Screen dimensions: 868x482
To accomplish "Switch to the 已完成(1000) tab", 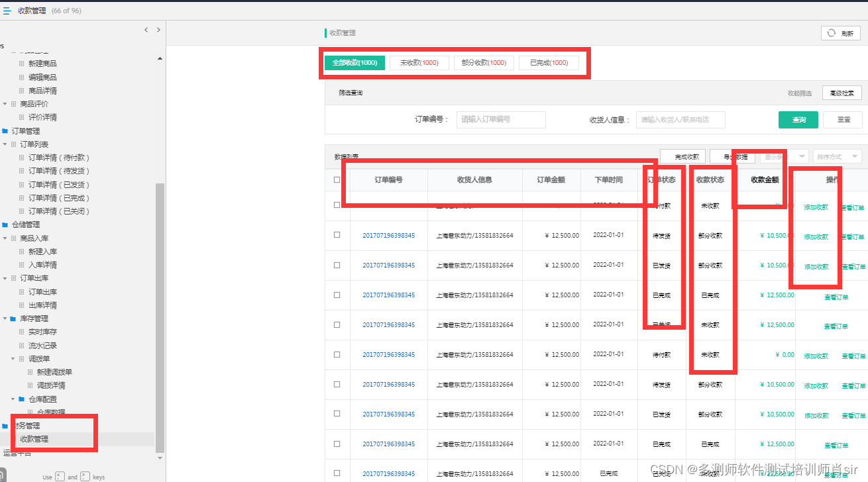I will pyautogui.click(x=549, y=63).
